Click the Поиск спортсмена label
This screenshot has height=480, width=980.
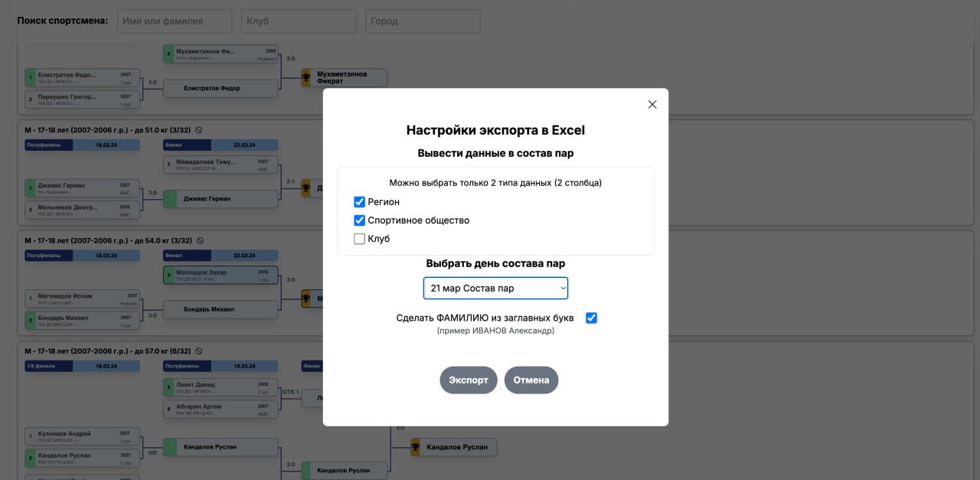(x=63, y=21)
